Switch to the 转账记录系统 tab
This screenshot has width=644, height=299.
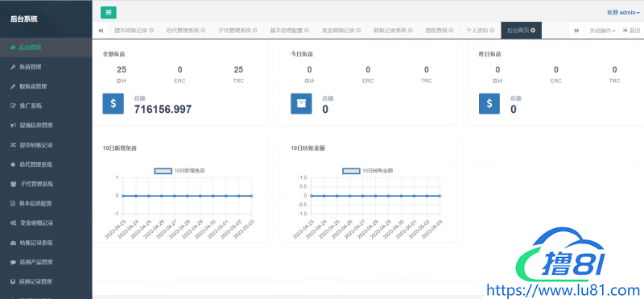pyautogui.click(x=390, y=31)
